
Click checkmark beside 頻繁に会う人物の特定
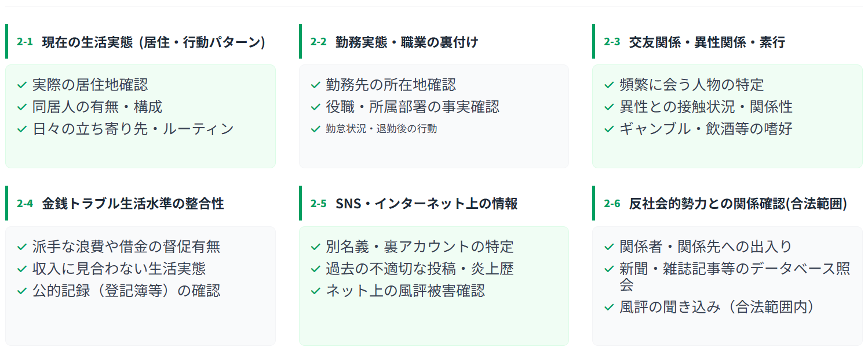(x=609, y=85)
